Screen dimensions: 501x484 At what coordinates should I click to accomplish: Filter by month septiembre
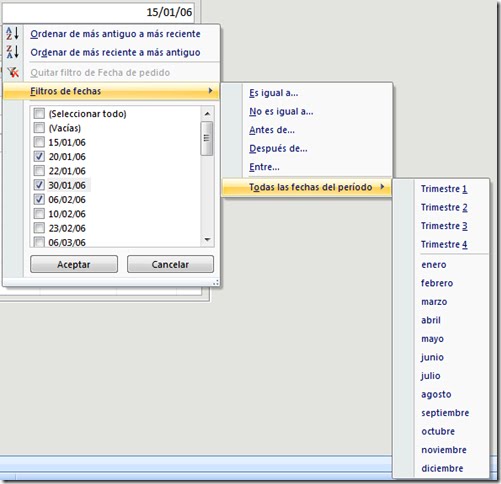pos(445,413)
